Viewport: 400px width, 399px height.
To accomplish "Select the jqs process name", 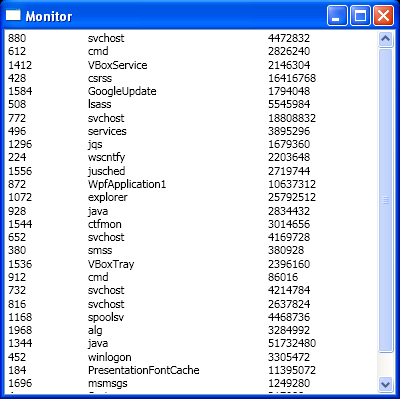I will [95, 145].
